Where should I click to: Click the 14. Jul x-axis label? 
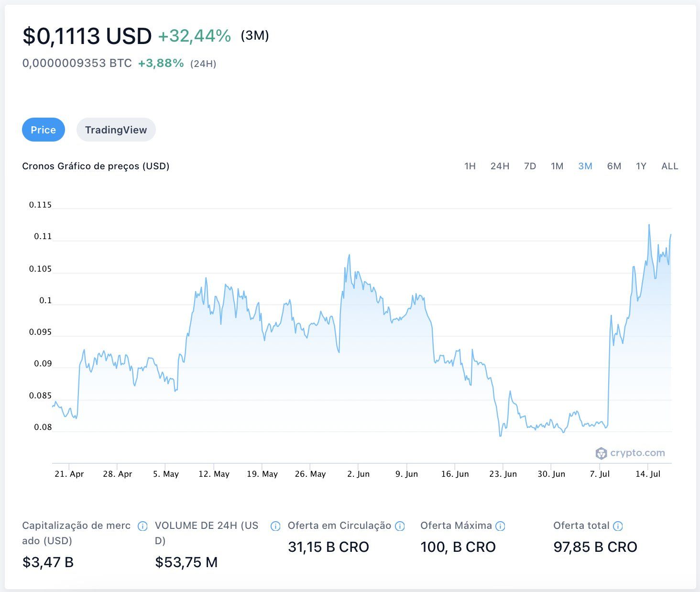(x=648, y=474)
